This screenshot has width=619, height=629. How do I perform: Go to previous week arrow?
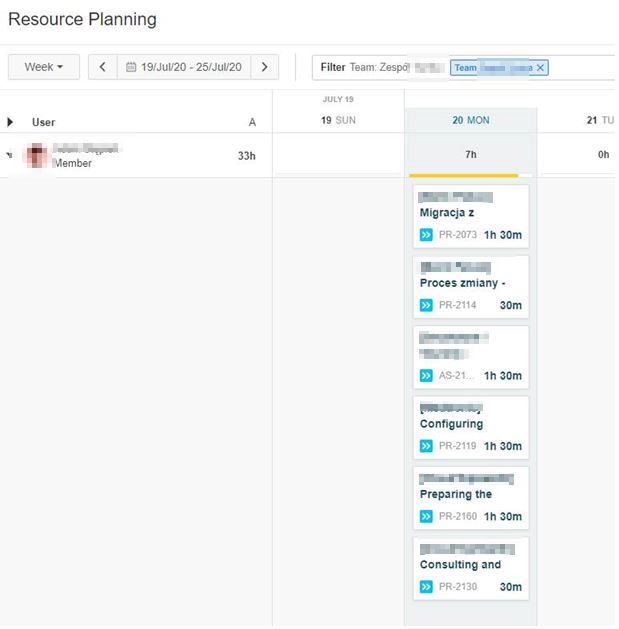[x=102, y=67]
